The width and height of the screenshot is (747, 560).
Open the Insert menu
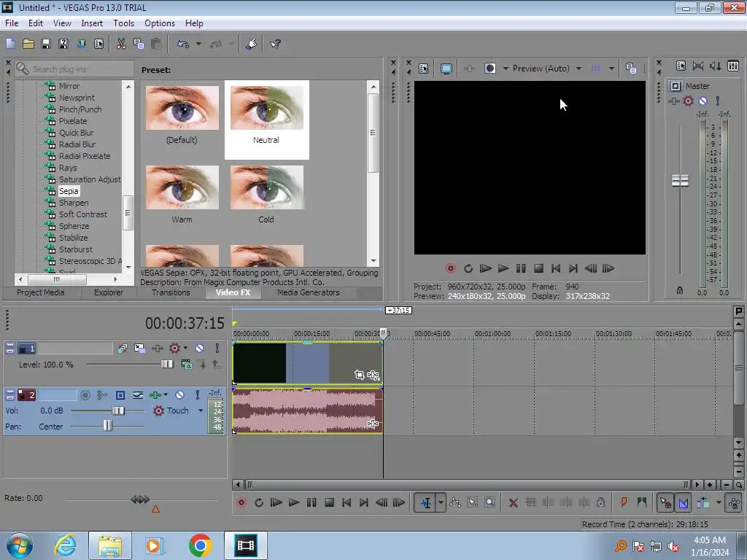click(x=92, y=23)
